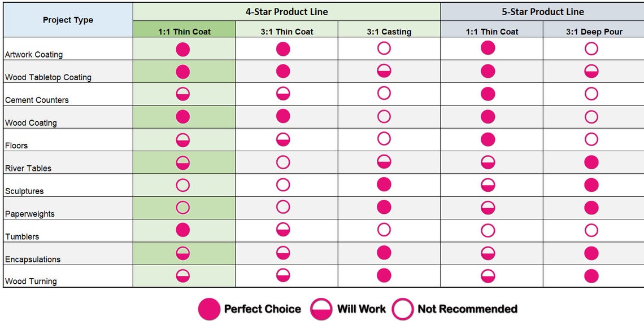Select the 4-Star Product Line header
This screenshot has width=644, height=321.
pyautogui.click(x=286, y=12)
